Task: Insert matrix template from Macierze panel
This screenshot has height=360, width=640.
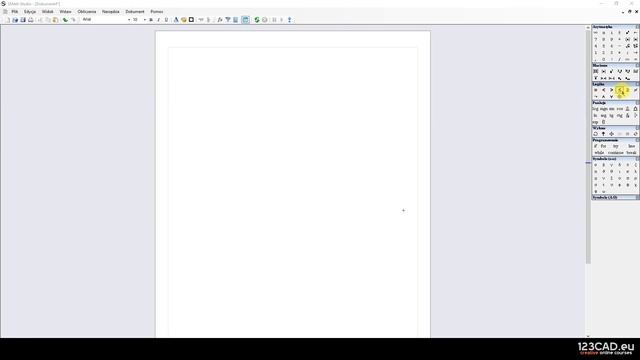Action: tap(596, 71)
